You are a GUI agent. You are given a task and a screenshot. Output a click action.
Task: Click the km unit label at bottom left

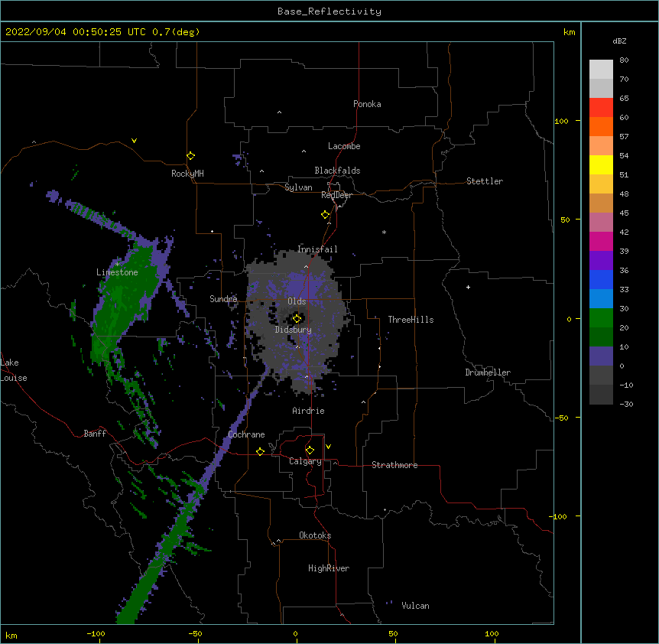click(11, 636)
